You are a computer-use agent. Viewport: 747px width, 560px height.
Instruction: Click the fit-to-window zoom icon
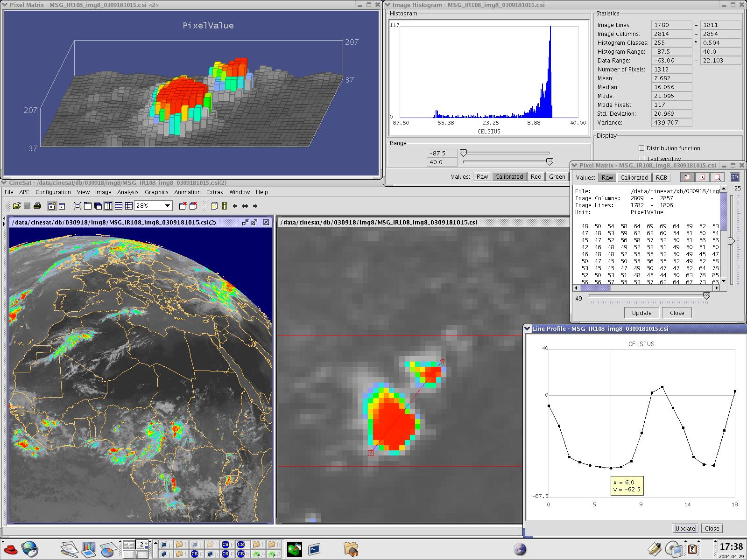[x=78, y=206]
